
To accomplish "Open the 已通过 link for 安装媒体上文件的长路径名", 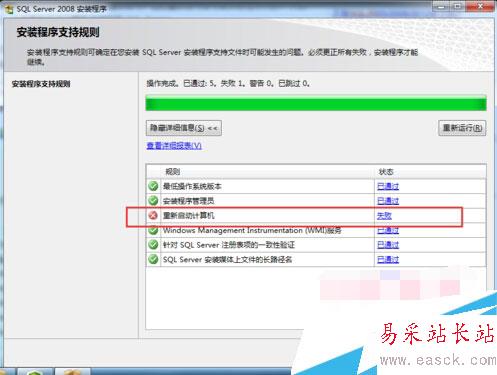I will [x=388, y=259].
